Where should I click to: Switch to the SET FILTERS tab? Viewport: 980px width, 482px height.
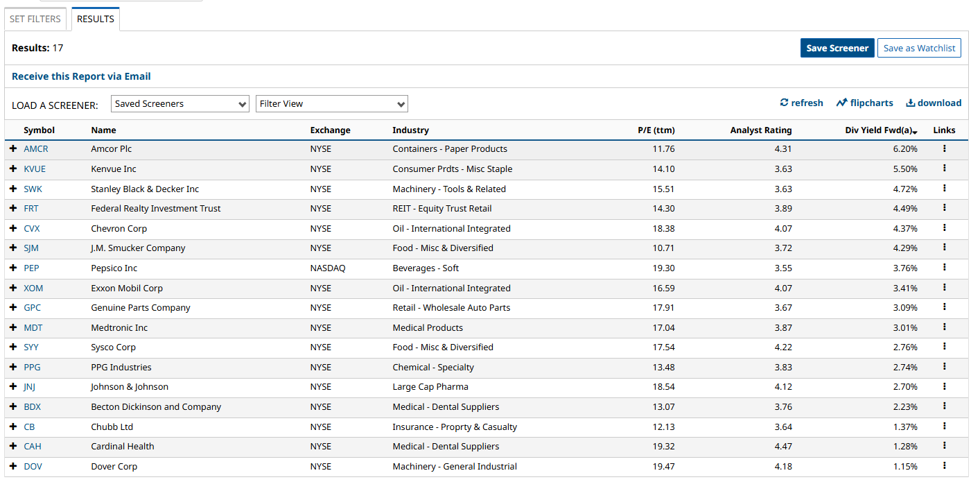(35, 19)
